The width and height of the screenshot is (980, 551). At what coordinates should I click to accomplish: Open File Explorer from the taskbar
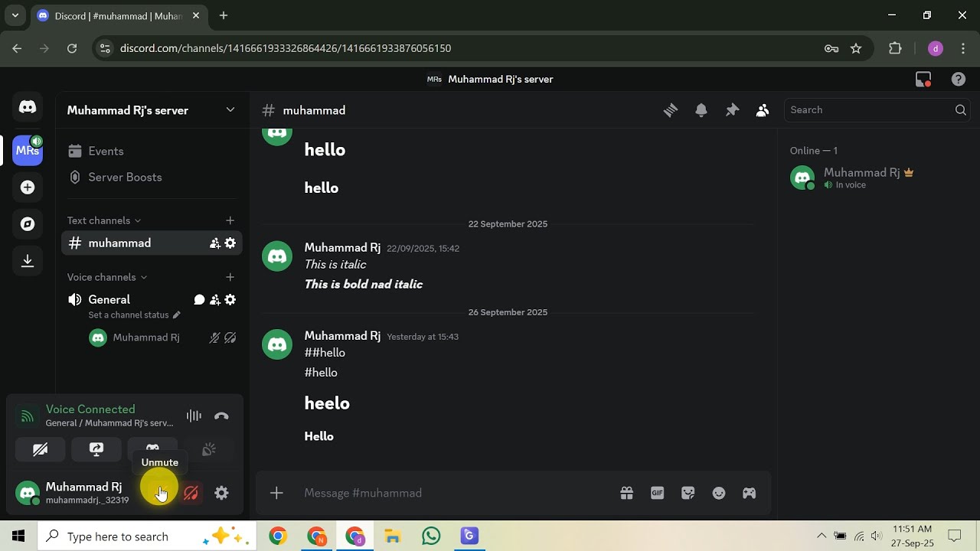(x=393, y=536)
